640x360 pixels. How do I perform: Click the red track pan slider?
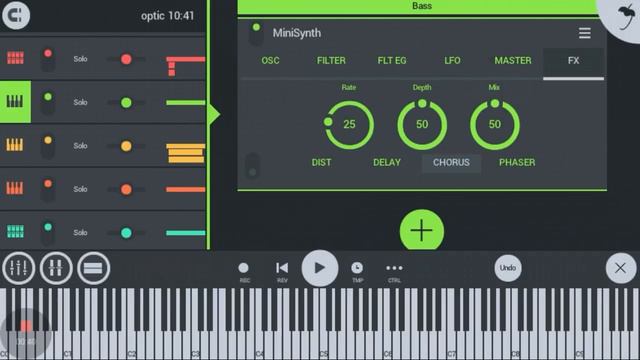coord(126,59)
